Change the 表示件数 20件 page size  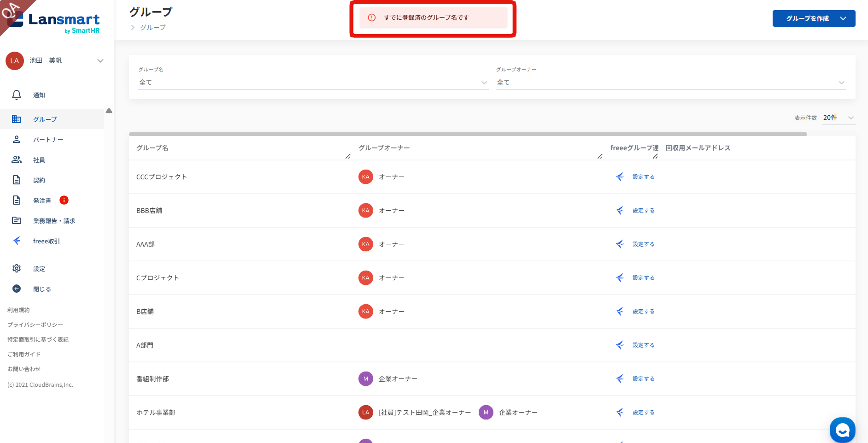[x=839, y=118]
